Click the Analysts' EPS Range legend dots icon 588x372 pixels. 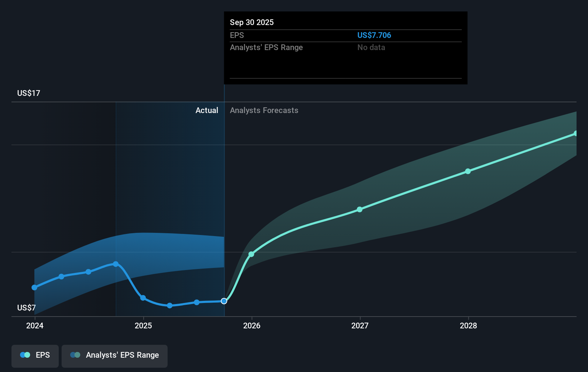click(75, 355)
